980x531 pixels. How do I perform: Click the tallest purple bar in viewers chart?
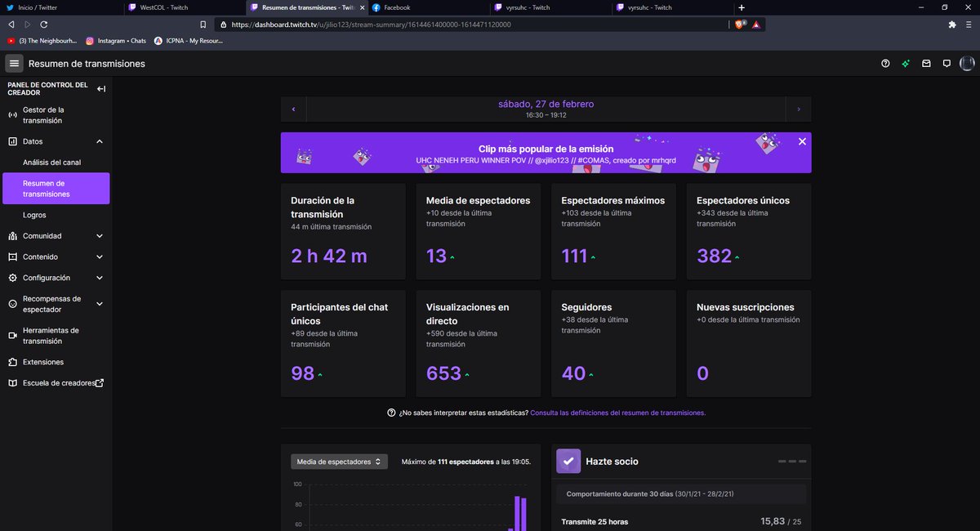[x=517, y=513]
